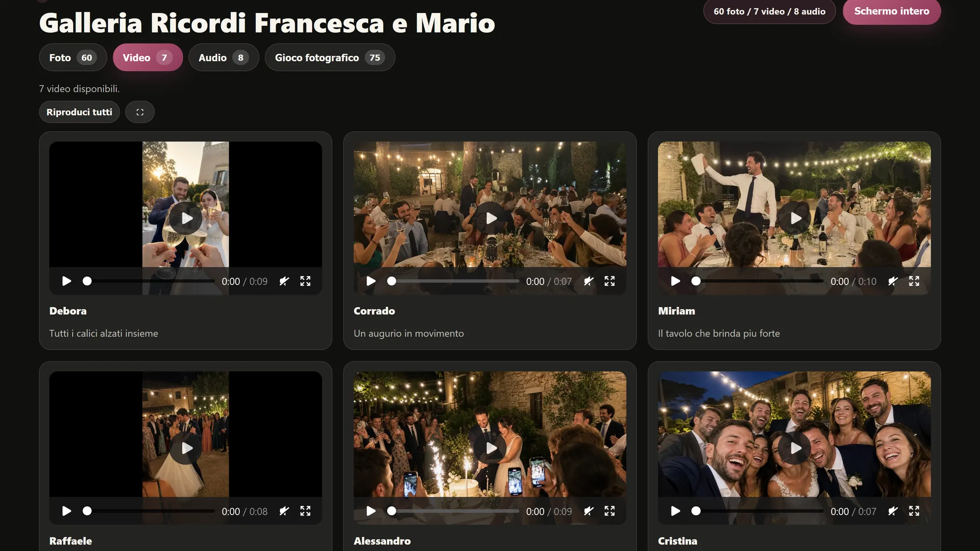The height and width of the screenshot is (551, 980).
Task: Click the fullscreen icon beside Riproduci tutti
Action: (x=140, y=112)
